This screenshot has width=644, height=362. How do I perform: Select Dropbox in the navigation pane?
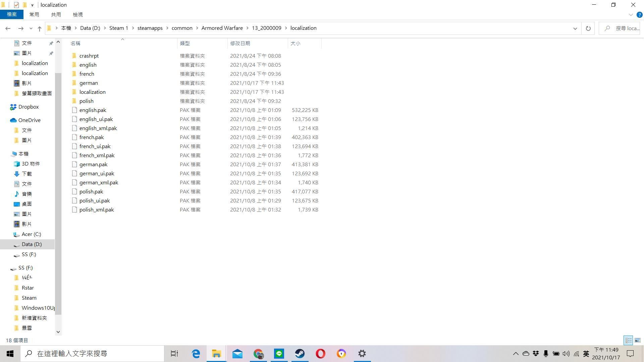coord(29,107)
